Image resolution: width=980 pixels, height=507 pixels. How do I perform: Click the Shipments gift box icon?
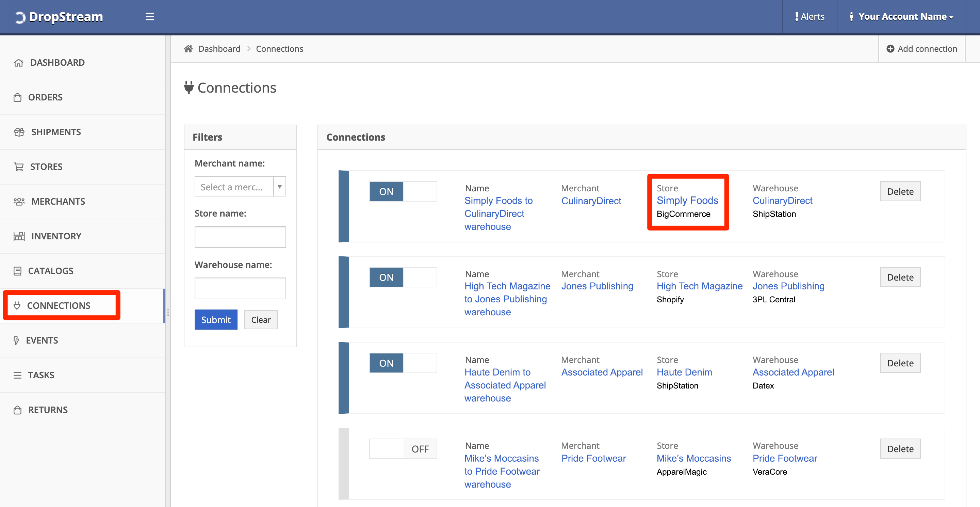[x=19, y=132]
